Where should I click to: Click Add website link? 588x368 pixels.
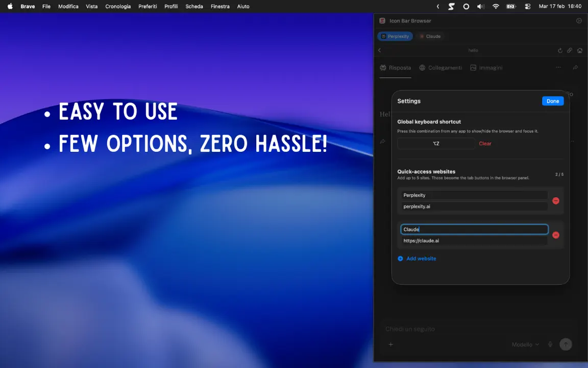click(x=416, y=258)
